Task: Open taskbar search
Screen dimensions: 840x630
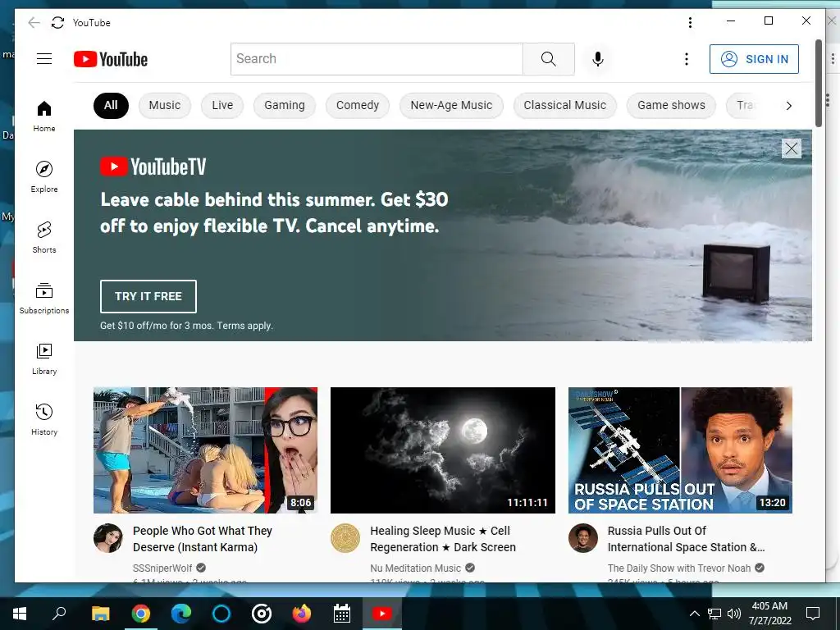Action: pos(59,614)
